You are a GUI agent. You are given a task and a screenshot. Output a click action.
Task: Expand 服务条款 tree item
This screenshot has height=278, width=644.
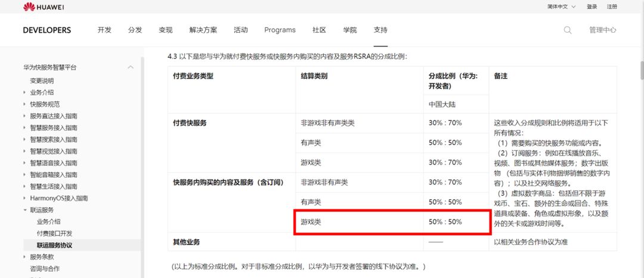click(24, 257)
